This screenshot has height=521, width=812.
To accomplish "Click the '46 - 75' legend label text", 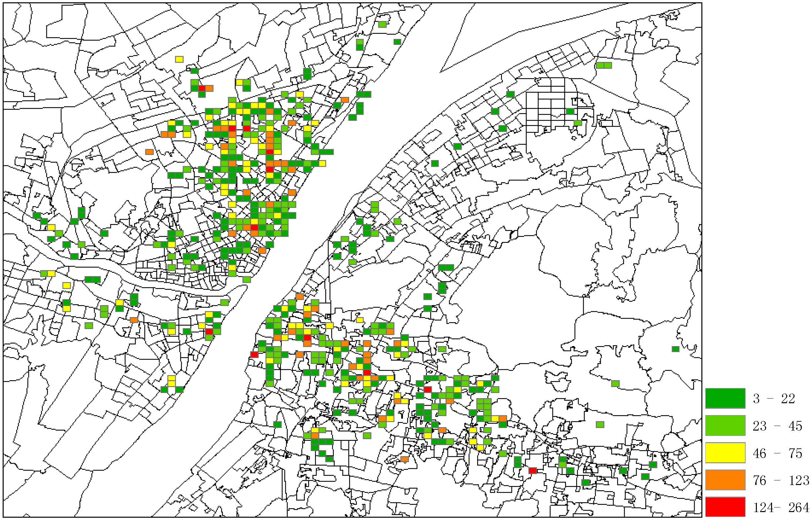I will point(777,453).
